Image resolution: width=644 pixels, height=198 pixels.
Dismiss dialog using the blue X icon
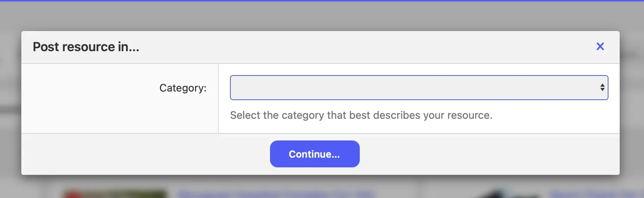tap(600, 46)
